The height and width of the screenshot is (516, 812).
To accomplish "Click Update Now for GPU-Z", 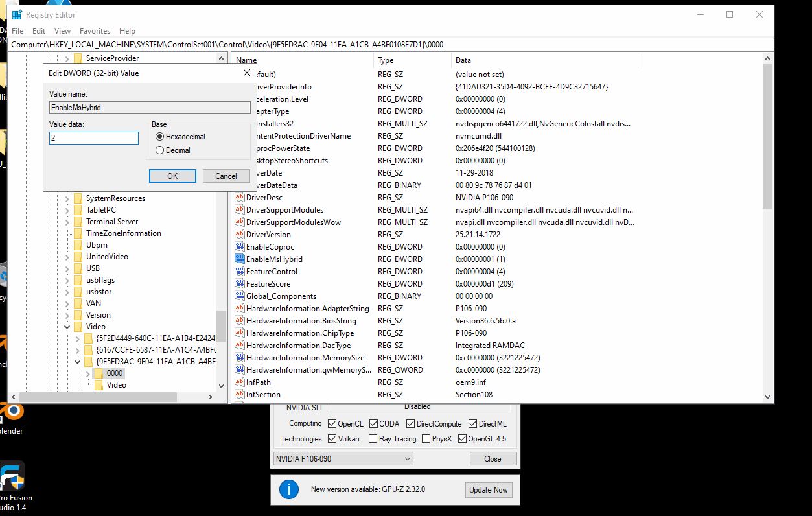I will 489,490.
